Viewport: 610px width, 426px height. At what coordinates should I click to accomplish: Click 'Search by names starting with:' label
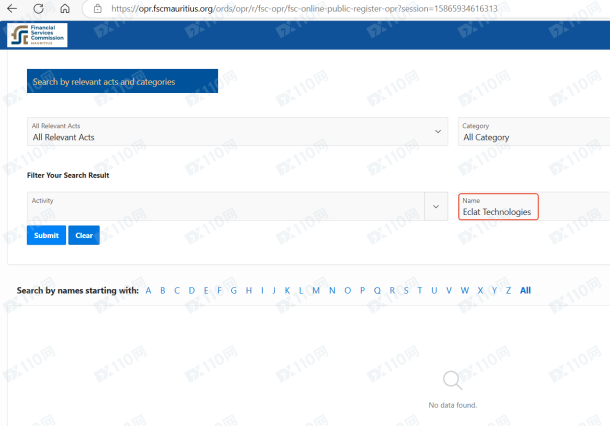click(78, 291)
